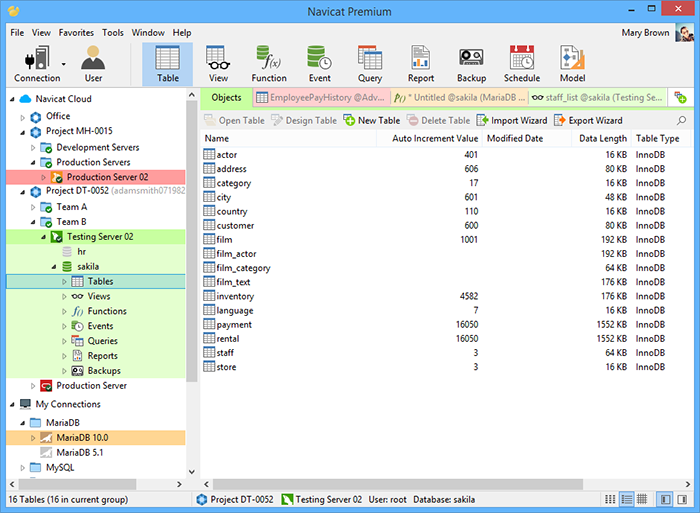Screen dimensions: 700x513
Task: Click Open Table button
Action: click(x=234, y=121)
